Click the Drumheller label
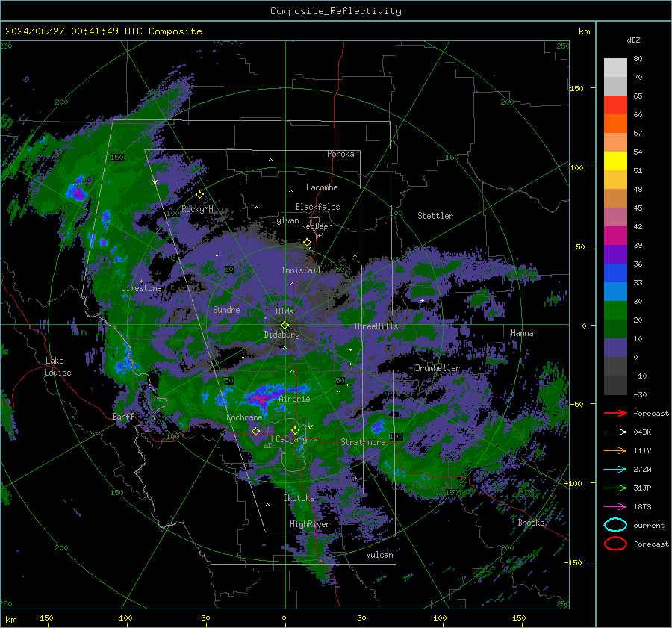672x628 pixels. 437,368
